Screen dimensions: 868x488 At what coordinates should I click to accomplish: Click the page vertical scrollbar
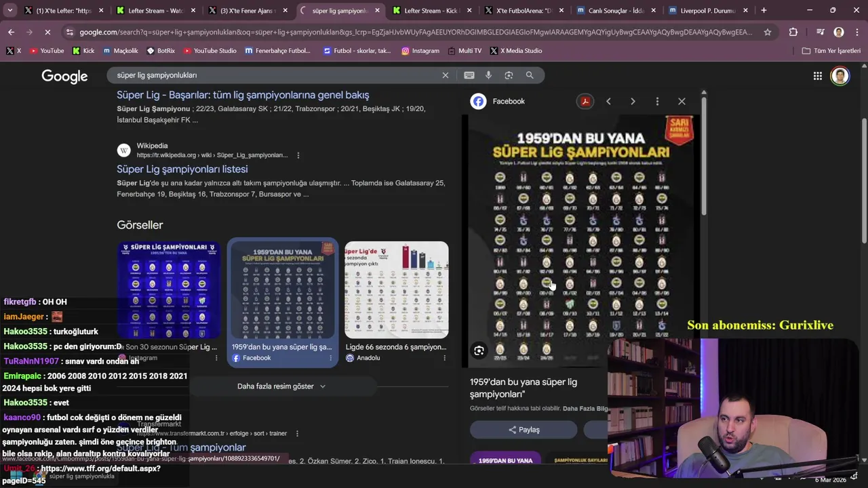pos(864,180)
